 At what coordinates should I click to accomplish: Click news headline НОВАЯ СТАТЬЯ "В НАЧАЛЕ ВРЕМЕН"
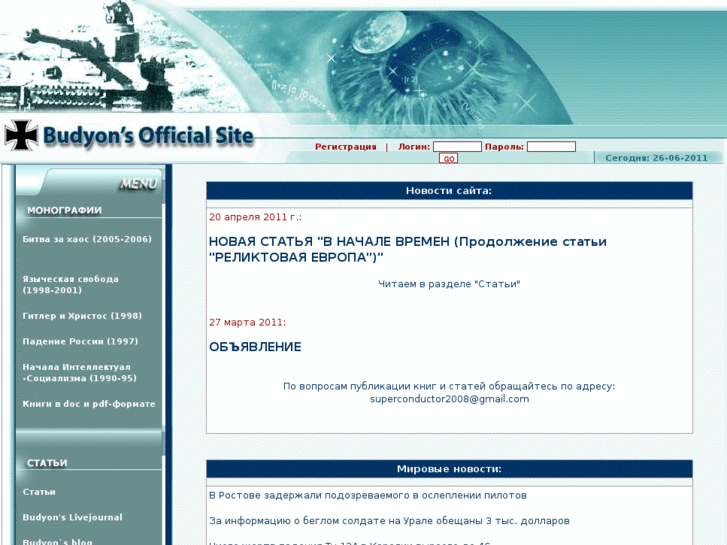pyautogui.click(x=408, y=249)
